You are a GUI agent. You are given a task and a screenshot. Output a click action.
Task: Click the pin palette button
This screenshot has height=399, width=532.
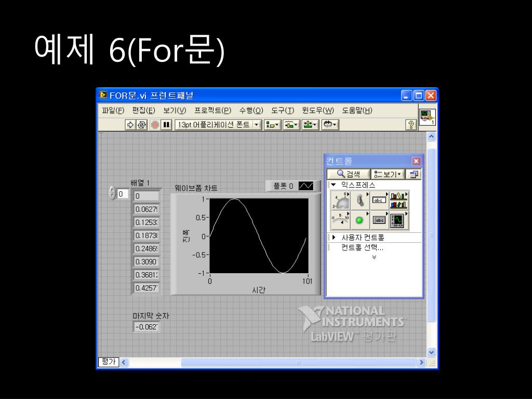[414, 174]
